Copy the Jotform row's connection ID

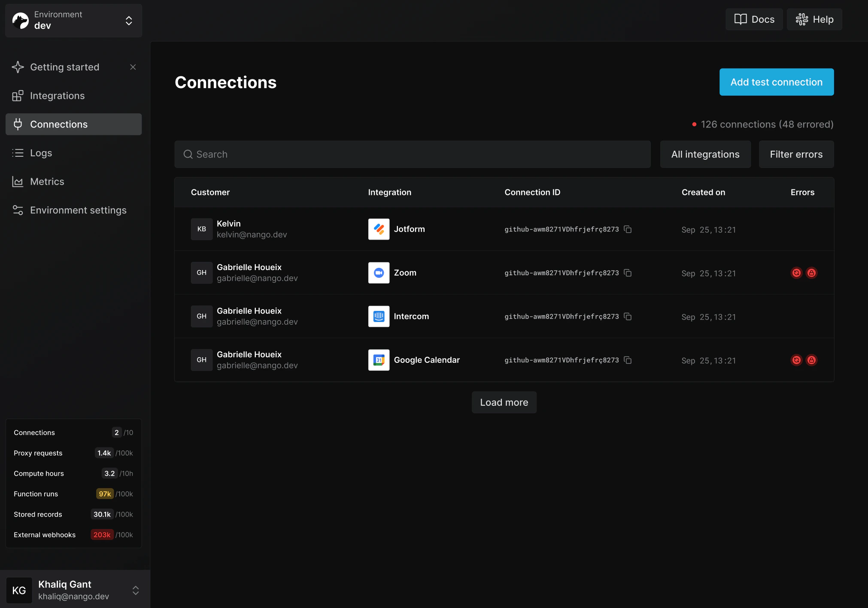point(628,229)
